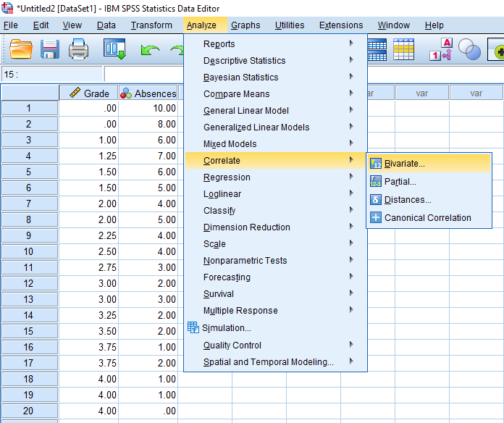Click the Bivariate correlation icon

tap(375, 163)
